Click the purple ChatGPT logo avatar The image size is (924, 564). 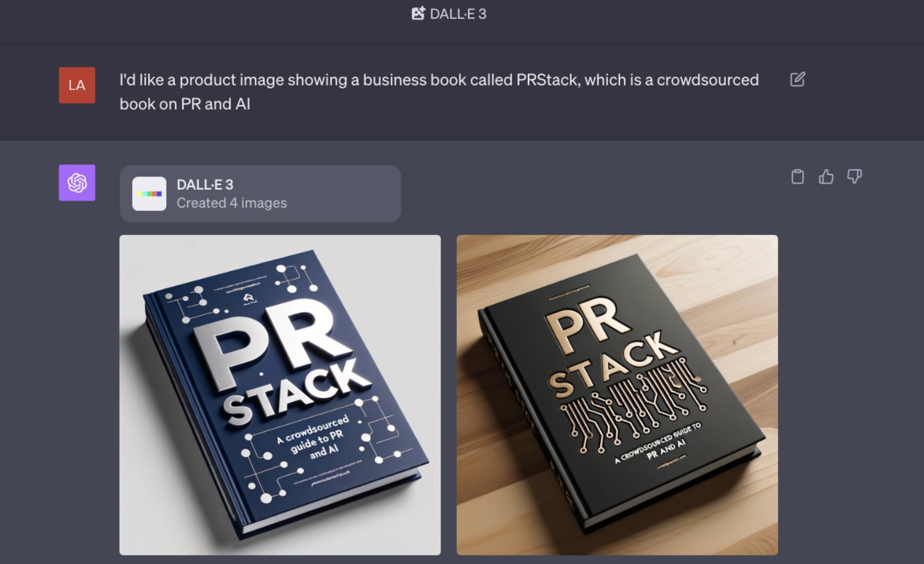click(x=77, y=183)
